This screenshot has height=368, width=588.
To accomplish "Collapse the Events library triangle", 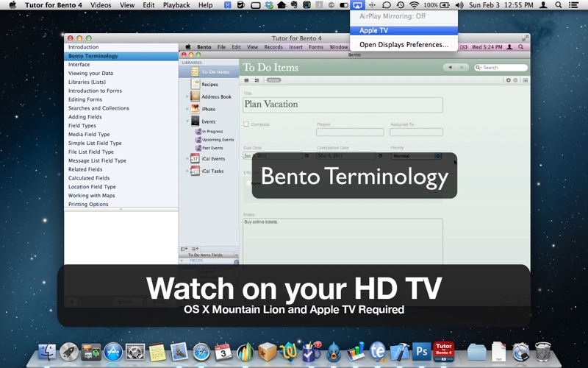I will pyautogui.click(x=187, y=121).
